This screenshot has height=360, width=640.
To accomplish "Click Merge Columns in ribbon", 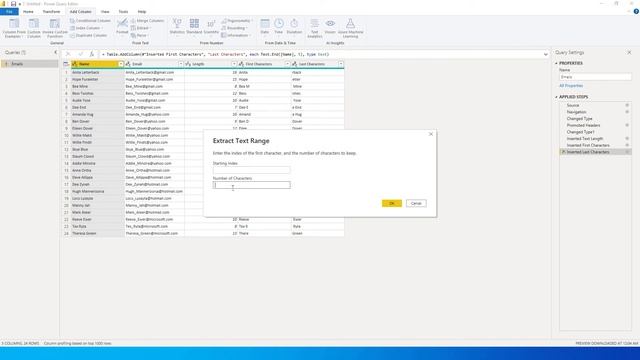I will pos(147,21).
